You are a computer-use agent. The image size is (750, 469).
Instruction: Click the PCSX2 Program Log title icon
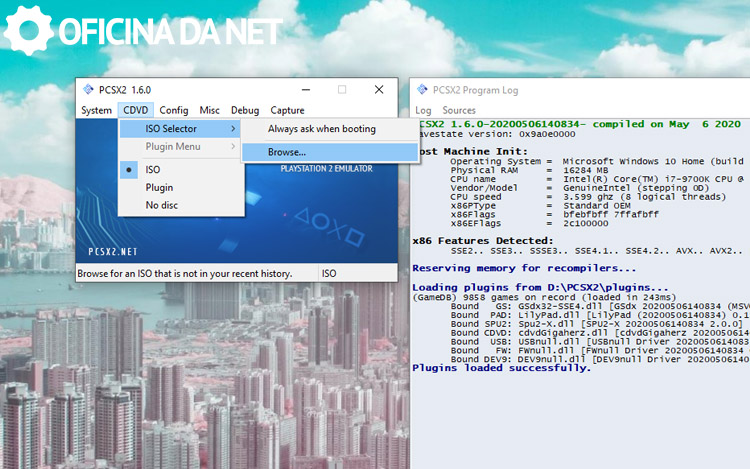click(422, 89)
